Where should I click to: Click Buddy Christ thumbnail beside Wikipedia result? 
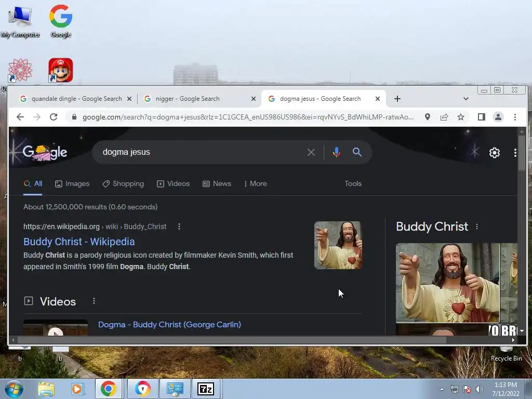point(338,245)
